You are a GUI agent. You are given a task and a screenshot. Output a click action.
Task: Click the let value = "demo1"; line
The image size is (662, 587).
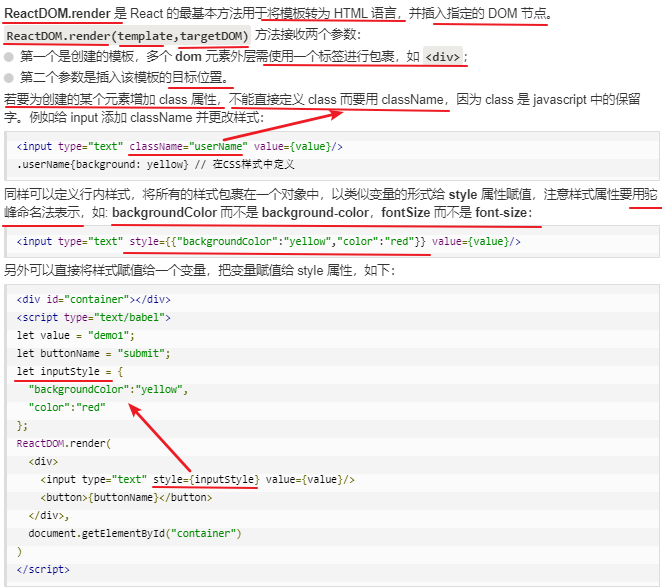pos(76,336)
